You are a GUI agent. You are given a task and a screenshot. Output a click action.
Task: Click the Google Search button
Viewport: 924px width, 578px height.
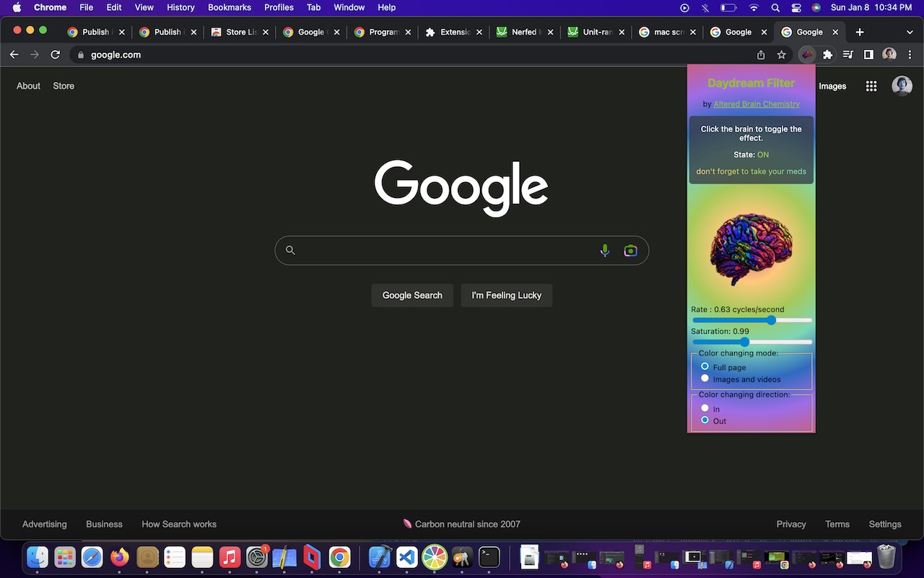[412, 296]
